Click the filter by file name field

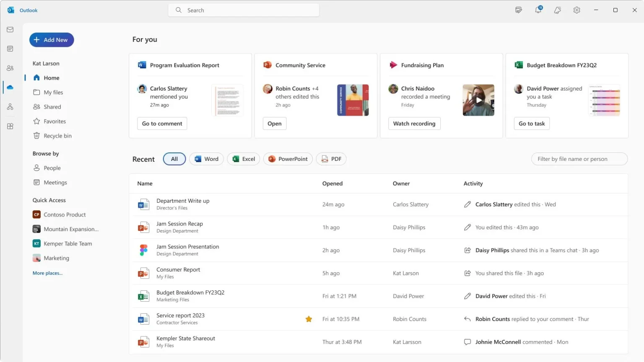point(579,159)
